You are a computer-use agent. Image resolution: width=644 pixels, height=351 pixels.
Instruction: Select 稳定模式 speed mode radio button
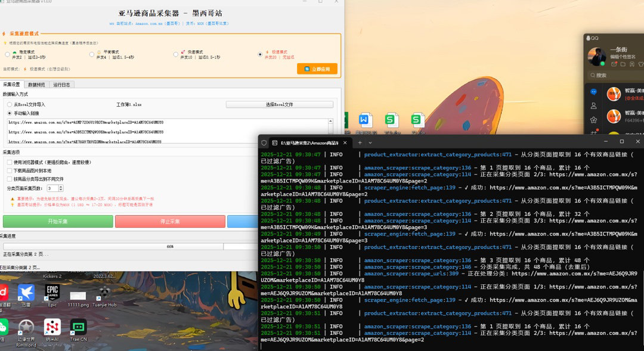click(7, 55)
